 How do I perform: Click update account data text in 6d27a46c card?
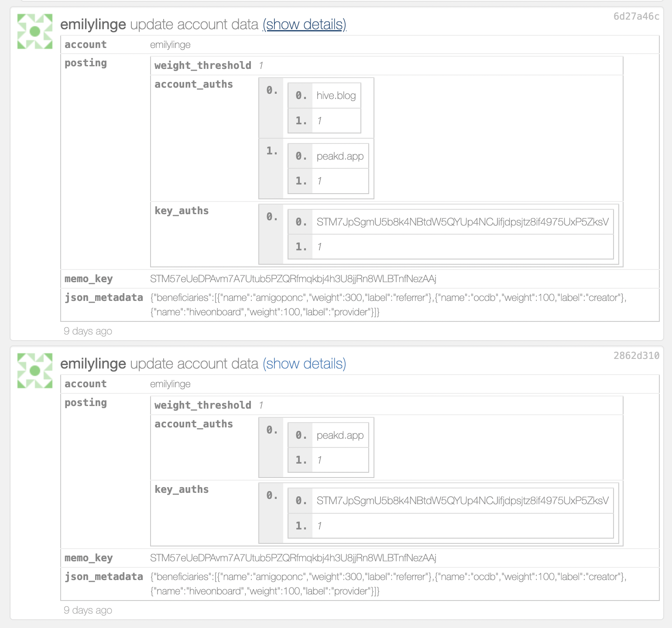click(x=194, y=24)
